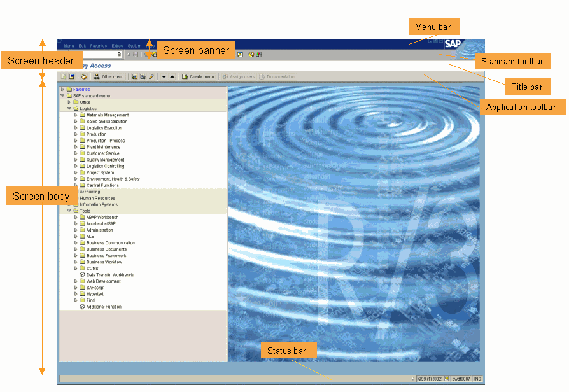Click the customize layout icon in standard toolbar
The height and width of the screenshot is (392, 569).
point(259,55)
